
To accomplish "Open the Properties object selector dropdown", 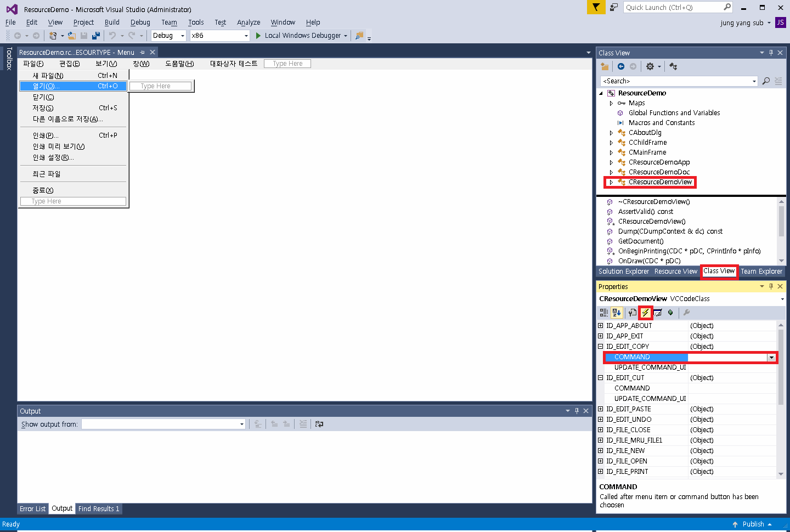I will 782,299.
